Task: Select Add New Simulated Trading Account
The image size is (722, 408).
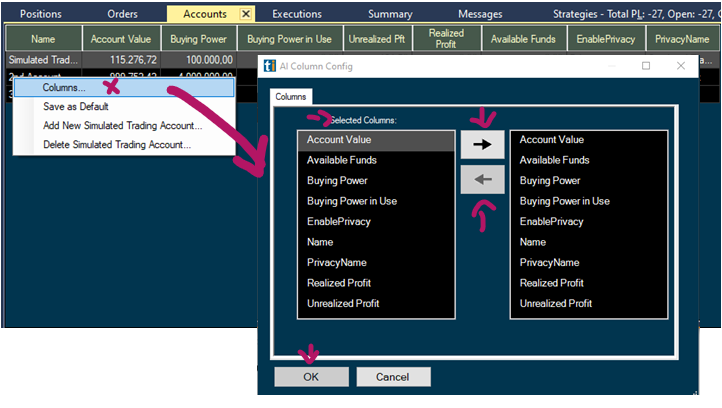Action: 123,126
